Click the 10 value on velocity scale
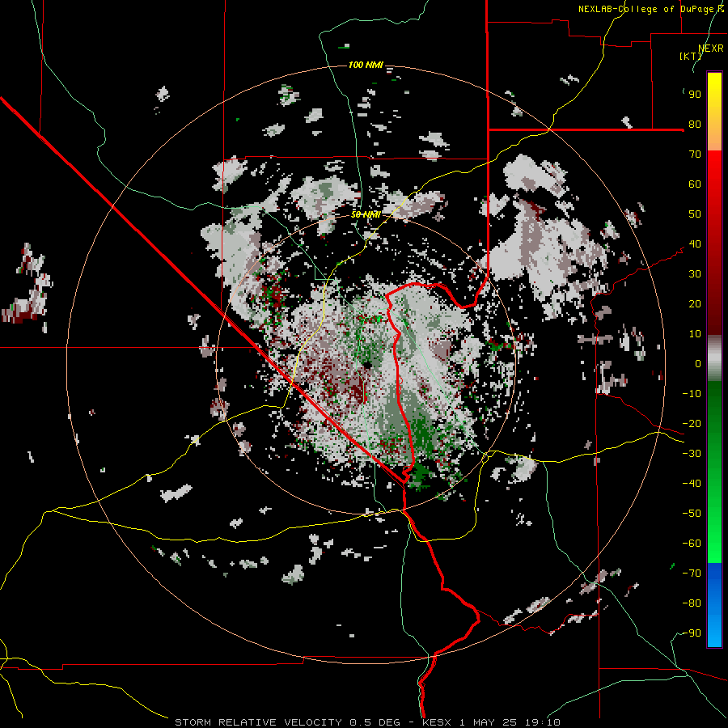728x728 pixels. [x=695, y=334]
